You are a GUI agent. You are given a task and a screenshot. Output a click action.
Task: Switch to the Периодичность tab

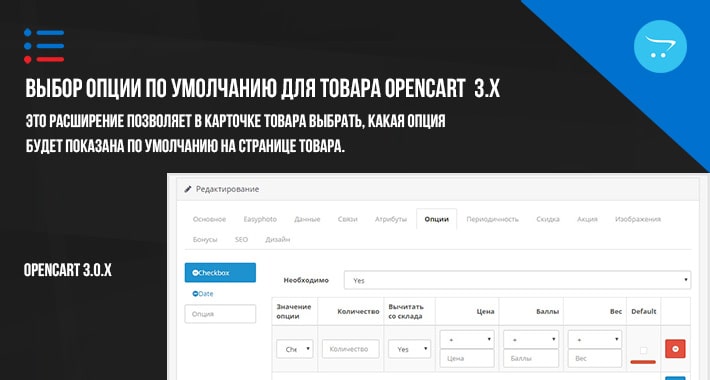(492, 219)
